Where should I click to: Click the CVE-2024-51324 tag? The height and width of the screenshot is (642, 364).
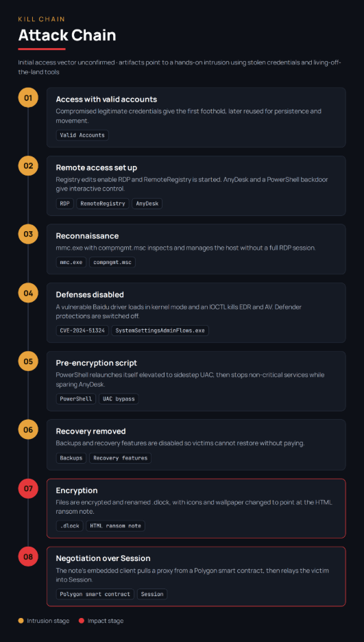[82, 331]
